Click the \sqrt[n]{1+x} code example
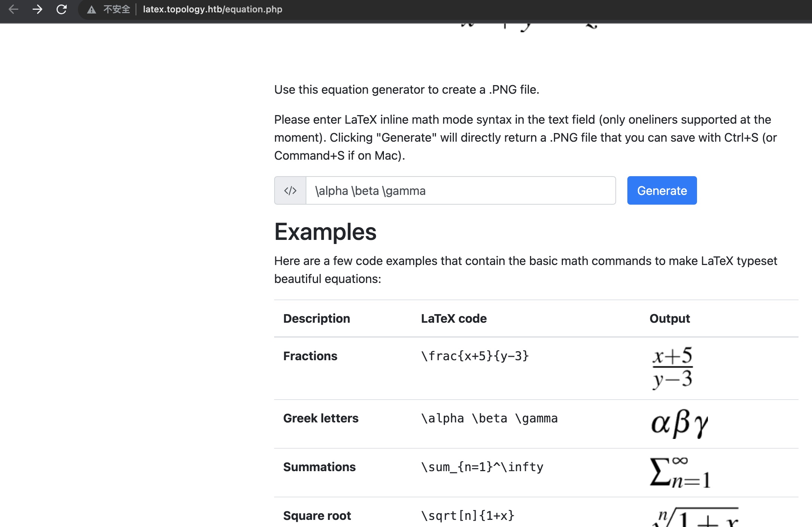The image size is (812, 527). 468,516
